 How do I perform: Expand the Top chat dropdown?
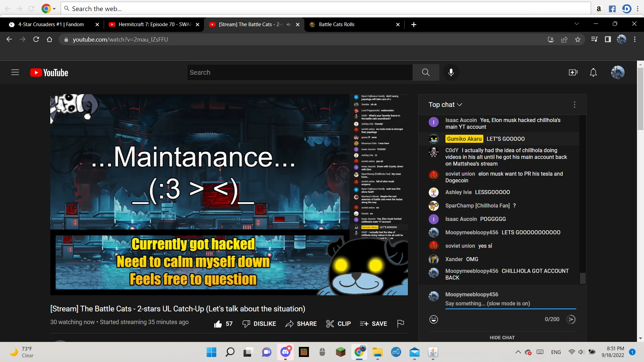click(445, 105)
